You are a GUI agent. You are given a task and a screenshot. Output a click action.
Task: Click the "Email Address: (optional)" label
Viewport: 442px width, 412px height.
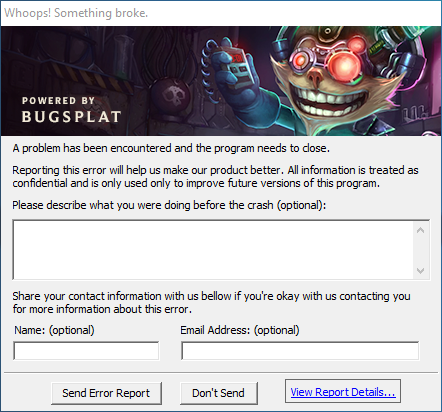tap(240, 330)
